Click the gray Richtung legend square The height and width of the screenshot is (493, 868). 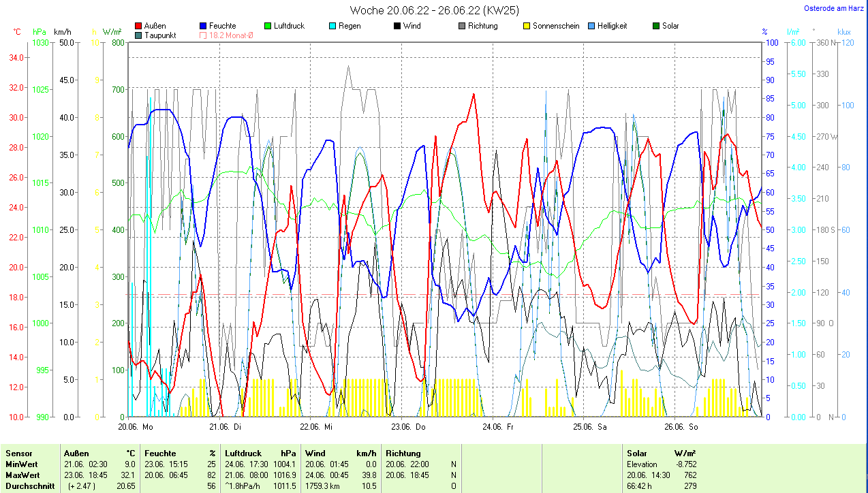click(x=462, y=26)
